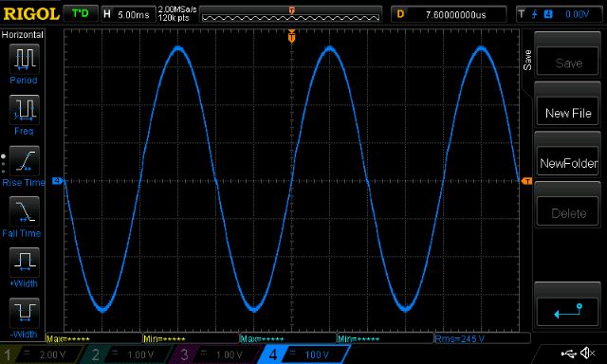607x364 pixels.
Task: Select the Freq measurement icon
Action: (x=24, y=109)
